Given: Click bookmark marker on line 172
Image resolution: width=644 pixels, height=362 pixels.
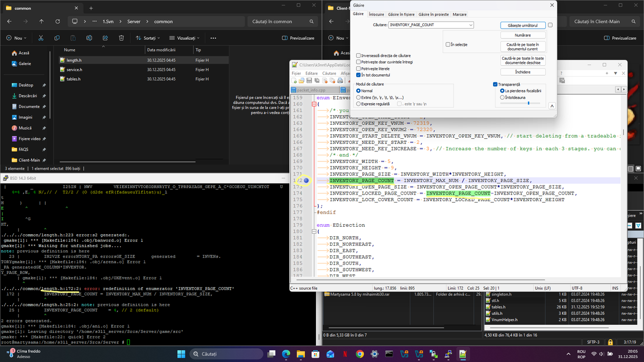Looking at the screenshot, I should point(306,180).
